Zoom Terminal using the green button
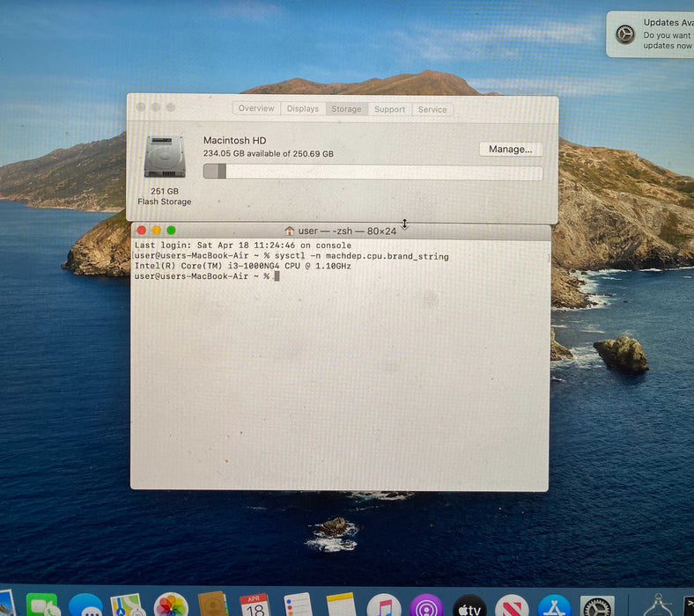The image size is (694, 616). point(171,231)
